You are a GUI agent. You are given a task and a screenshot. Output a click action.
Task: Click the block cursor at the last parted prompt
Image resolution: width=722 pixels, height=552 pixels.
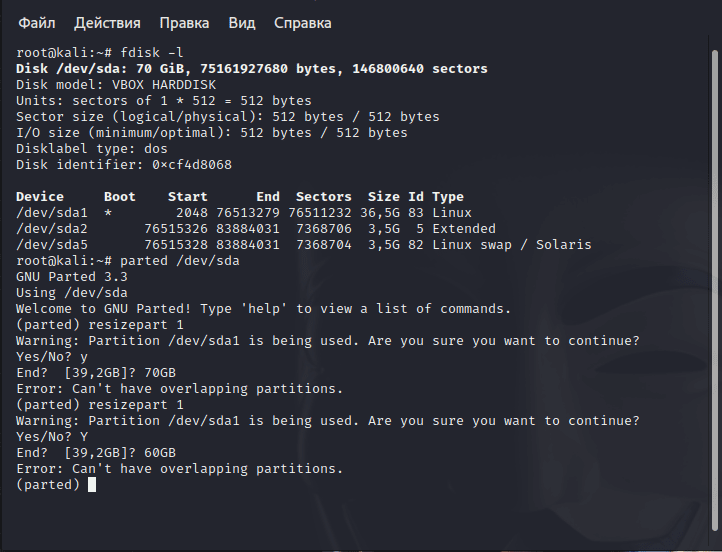point(92,485)
